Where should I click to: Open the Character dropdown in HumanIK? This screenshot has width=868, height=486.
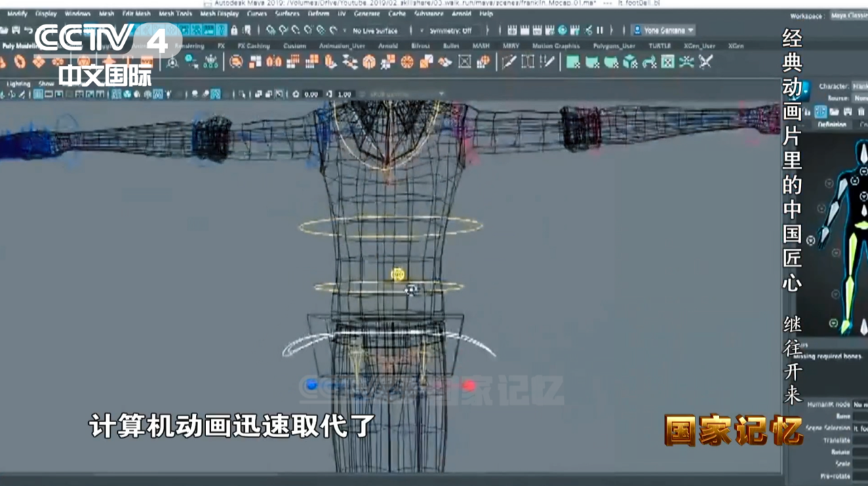(859, 86)
